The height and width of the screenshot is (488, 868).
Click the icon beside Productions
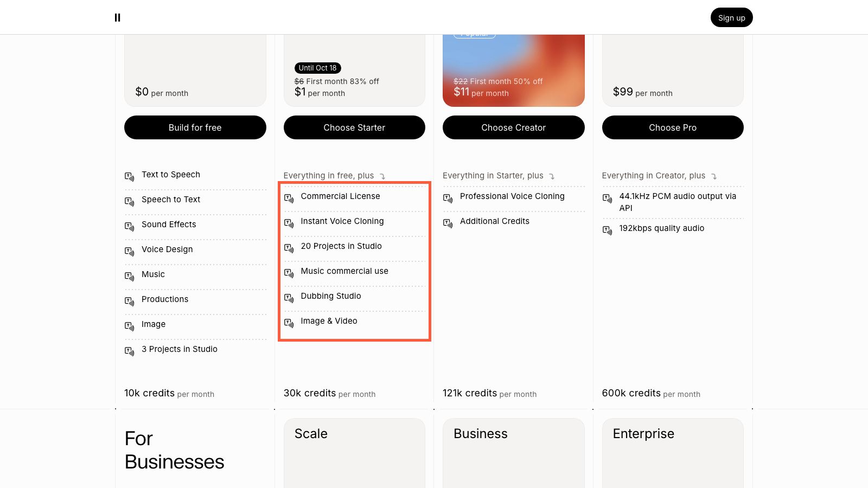point(129,301)
